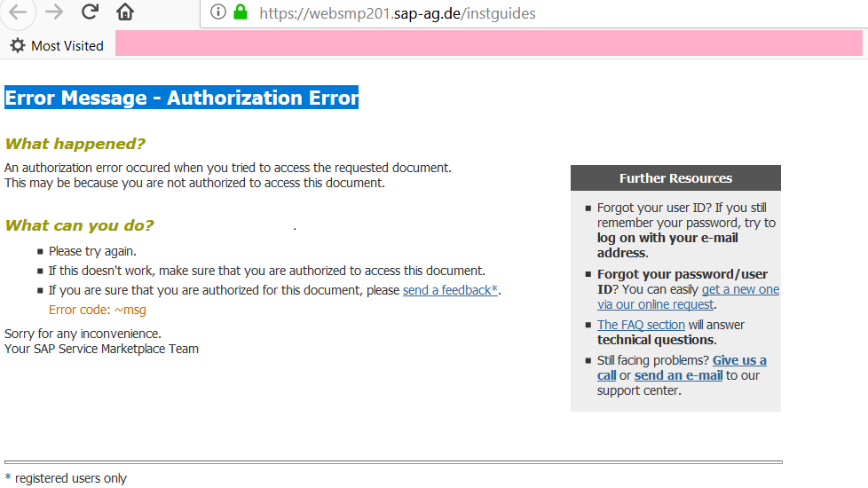This screenshot has width=868, height=488.
Task: Focus the URL address bar field
Action: click(533, 13)
